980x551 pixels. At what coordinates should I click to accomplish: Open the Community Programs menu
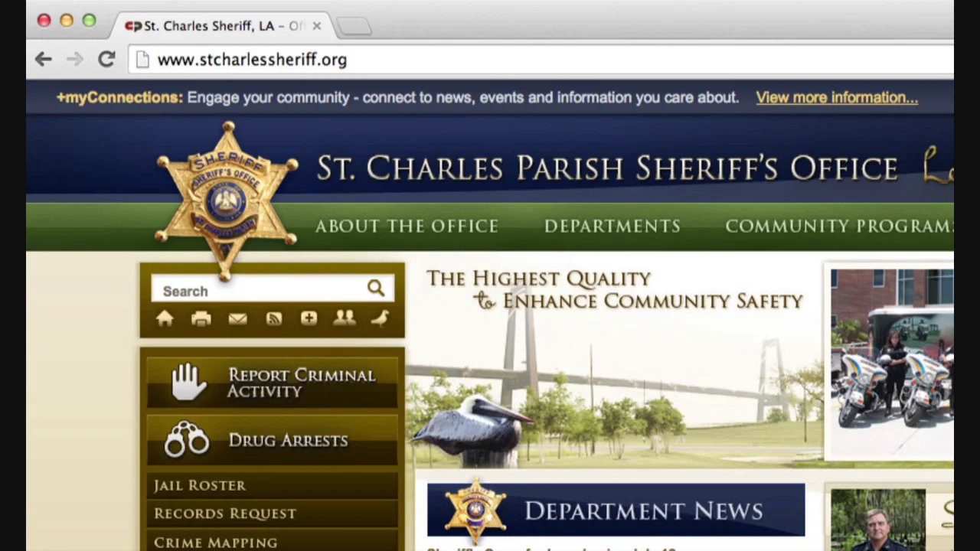[839, 227]
